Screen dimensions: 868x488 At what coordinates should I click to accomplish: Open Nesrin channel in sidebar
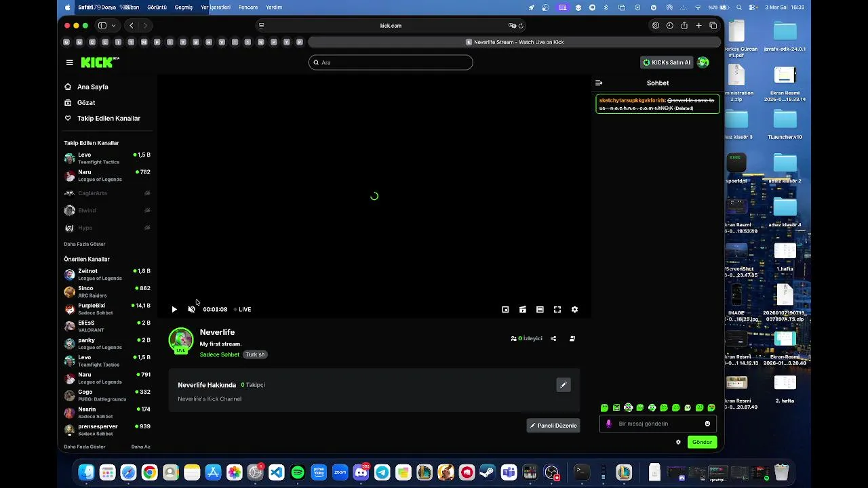pyautogui.click(x=107, y=412)
